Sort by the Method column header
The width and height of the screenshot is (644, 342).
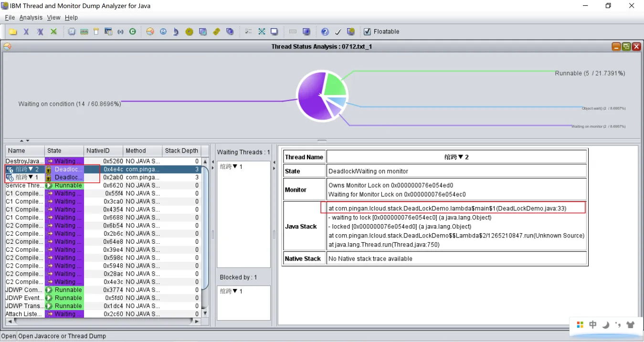click(x=143, y=151)
